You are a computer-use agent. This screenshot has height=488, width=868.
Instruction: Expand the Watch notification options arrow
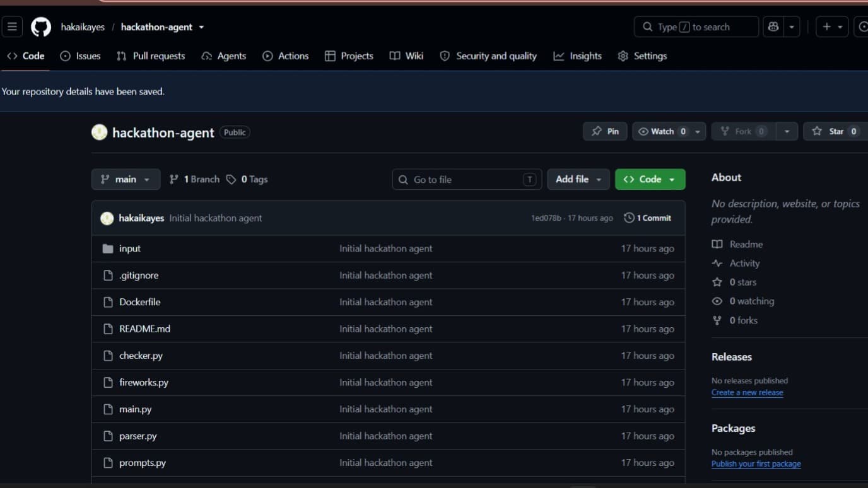click(x=698, y=131)
